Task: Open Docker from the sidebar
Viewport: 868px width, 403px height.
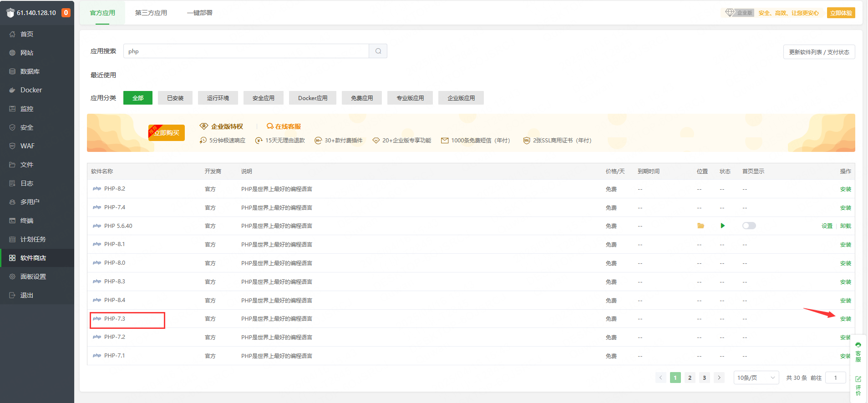Action: [x=31, y=90]
